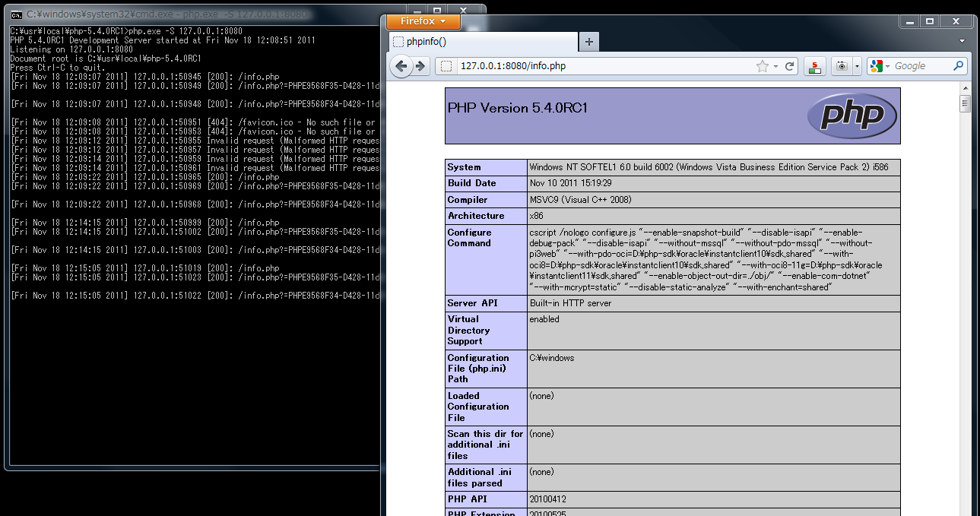The width and height of the screenshot is (980, 516).
Task: Click "(none)" in the Loaded Configuration File row
Action: [541, 396]
